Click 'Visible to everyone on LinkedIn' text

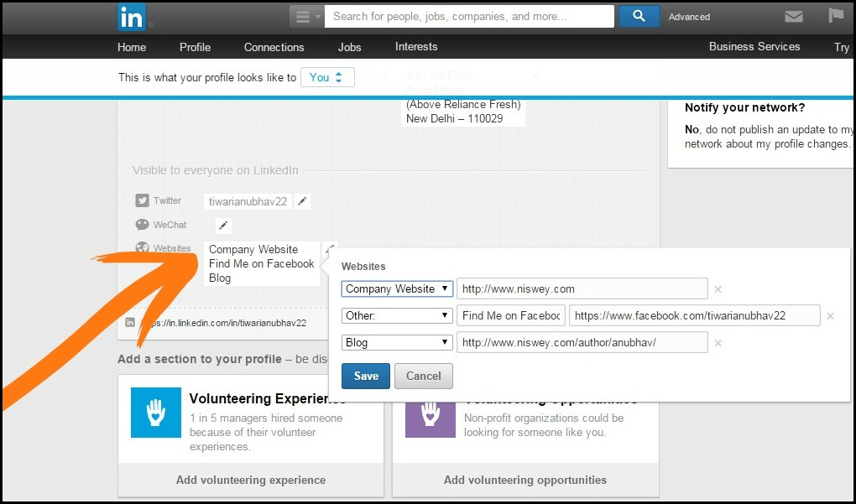point(216,170)
